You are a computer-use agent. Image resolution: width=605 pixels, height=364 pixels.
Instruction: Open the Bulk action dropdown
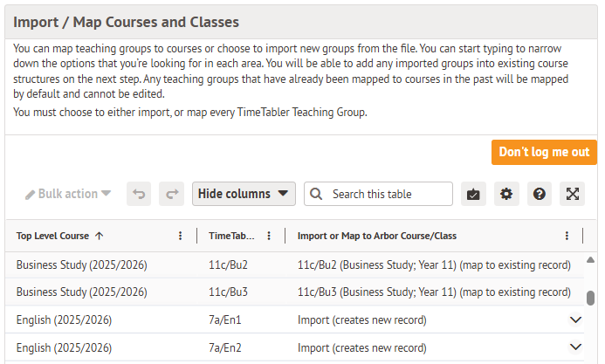(x=68, y=194)
